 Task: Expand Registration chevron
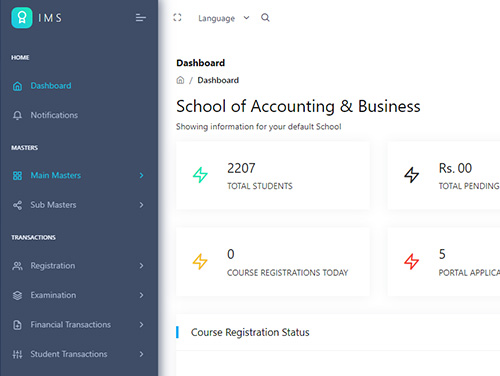coord(141,266)
